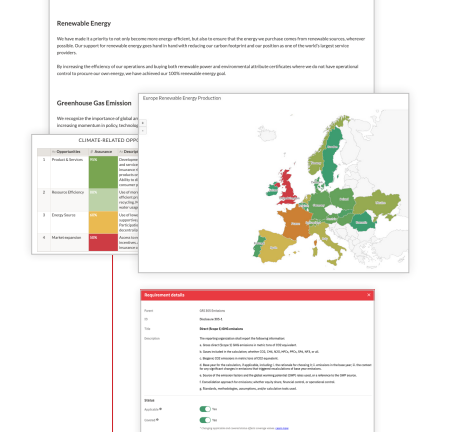
Task: Click the Direct Scope 1 GHG emissions title
Action: [x=221, y=329]
